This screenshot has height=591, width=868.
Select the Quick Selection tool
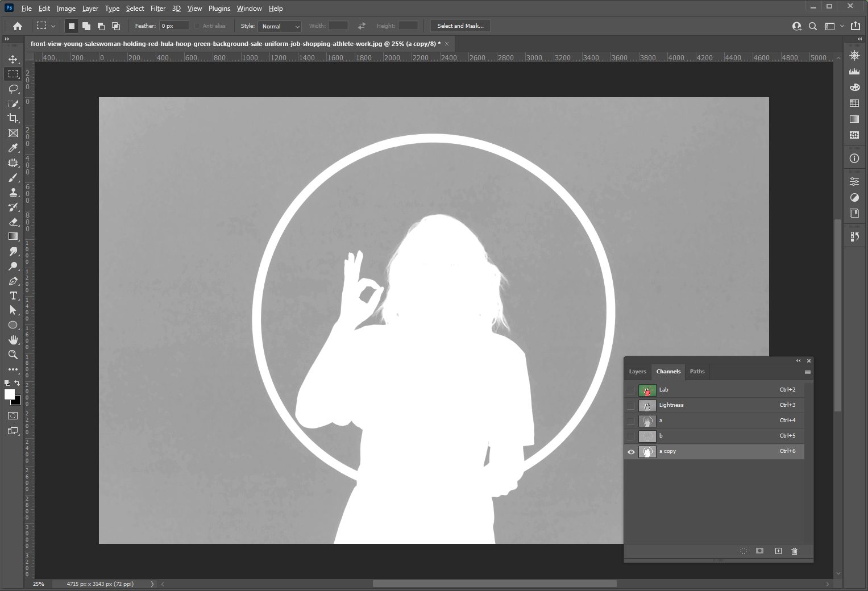[x=13, y=103]
